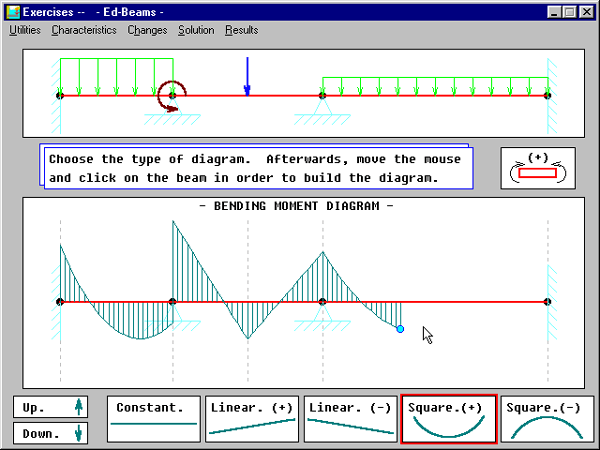Click the Up arrow button

click(x=51, y=407)
